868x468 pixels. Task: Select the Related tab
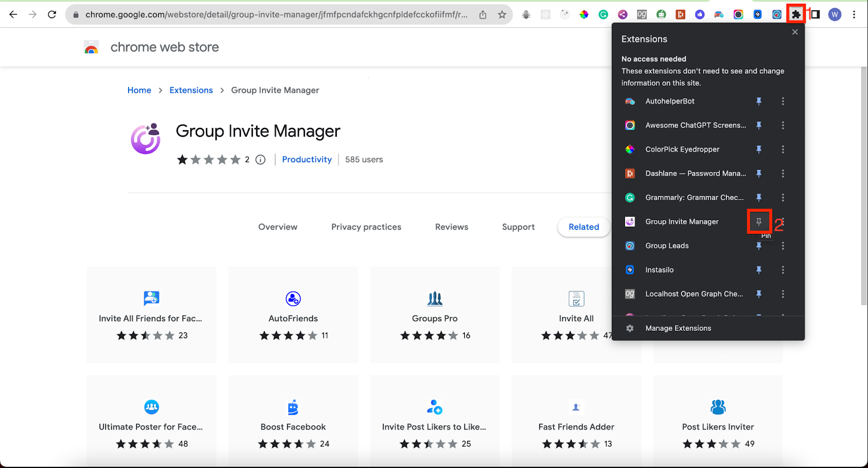click(x=584, y=227)
